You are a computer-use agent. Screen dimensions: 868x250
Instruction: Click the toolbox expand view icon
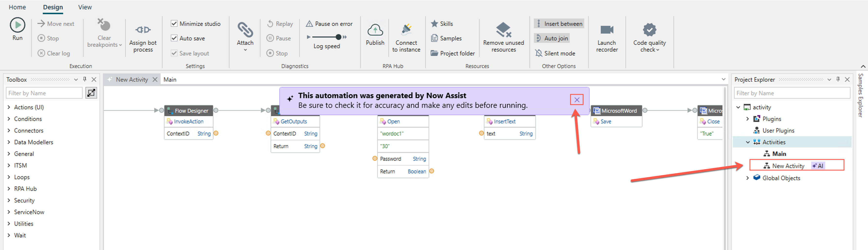91,93
